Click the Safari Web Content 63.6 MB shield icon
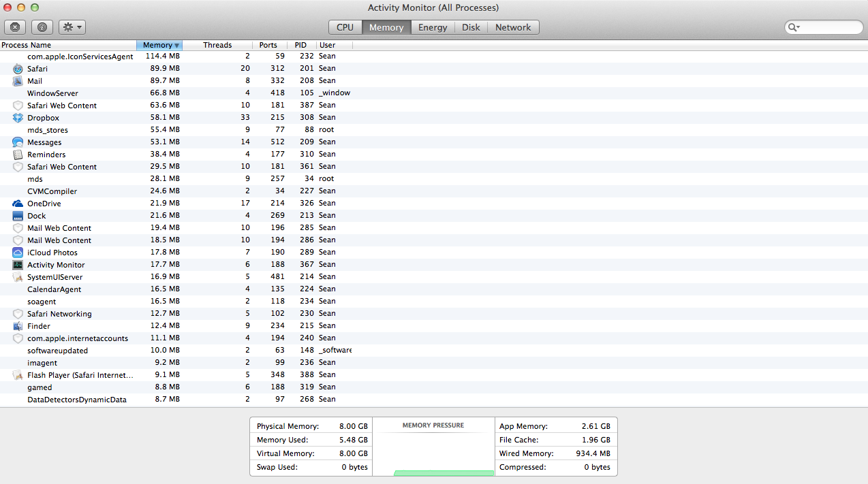Image resolution: width=868 pixels, height=484 pixels. (x=18, y=106)
